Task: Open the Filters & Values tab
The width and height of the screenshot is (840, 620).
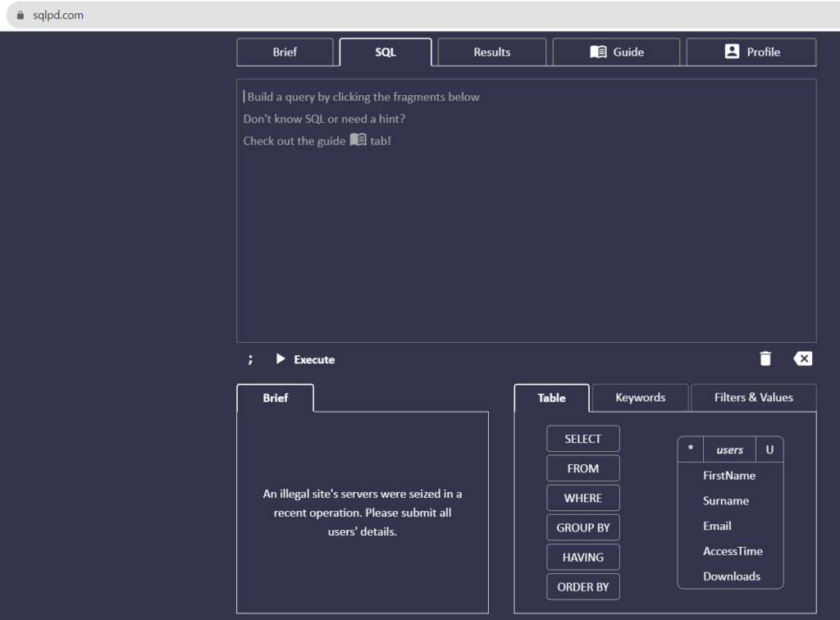Action: click(753, 397)
